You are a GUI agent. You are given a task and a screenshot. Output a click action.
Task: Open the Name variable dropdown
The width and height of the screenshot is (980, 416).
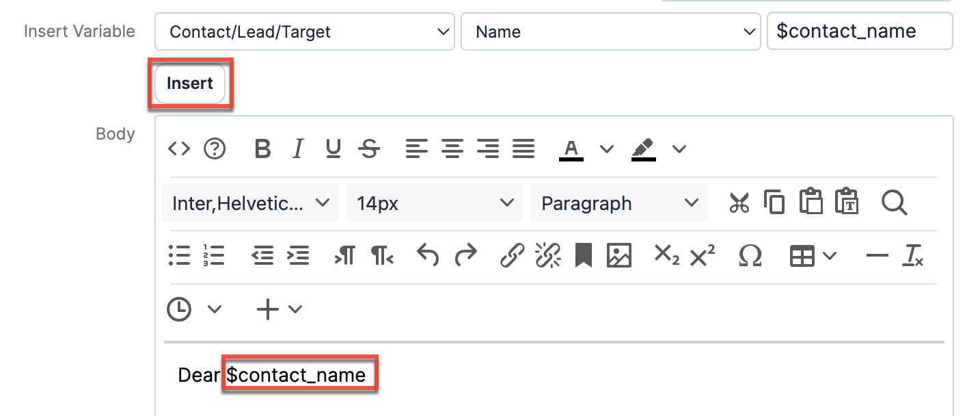point(610,31)
